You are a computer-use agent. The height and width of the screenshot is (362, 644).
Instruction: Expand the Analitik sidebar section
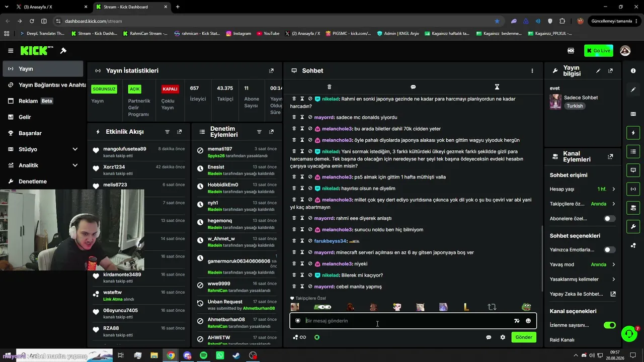point(43,165)
